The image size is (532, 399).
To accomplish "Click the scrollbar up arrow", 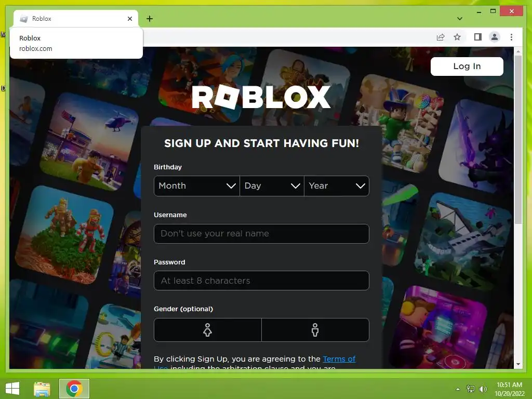I will (518, 51).
